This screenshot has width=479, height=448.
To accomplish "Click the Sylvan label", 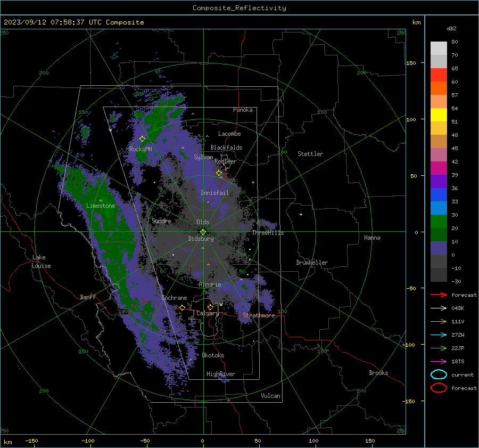I will tap(203, 157).
